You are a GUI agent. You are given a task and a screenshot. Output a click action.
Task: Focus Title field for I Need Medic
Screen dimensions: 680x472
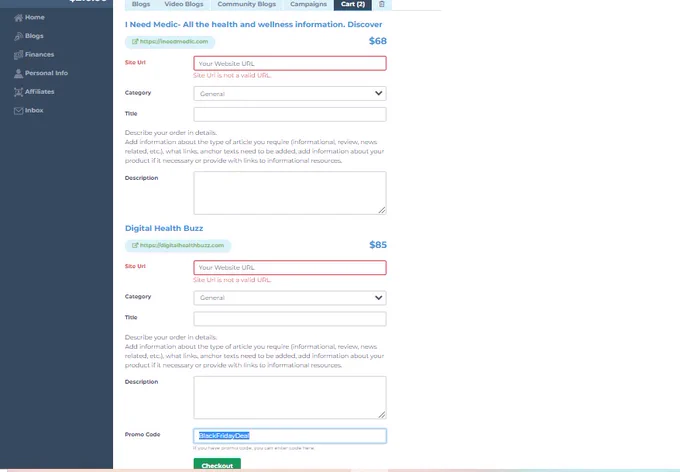(x=290, y=115)
